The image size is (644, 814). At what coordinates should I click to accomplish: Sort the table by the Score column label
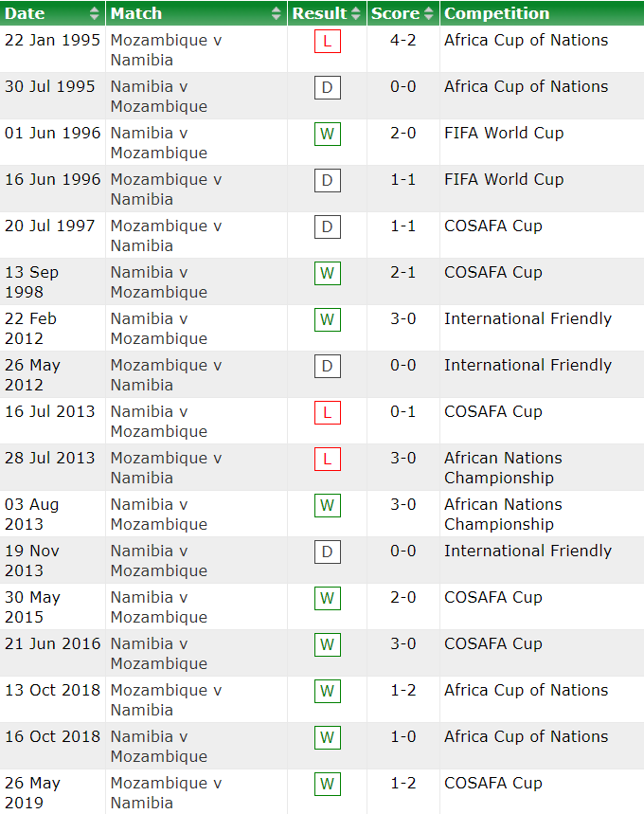click(395, 13)
